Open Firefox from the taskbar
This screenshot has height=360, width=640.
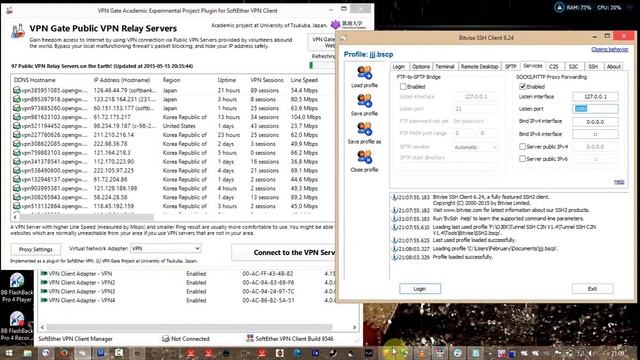click(64, 353)
